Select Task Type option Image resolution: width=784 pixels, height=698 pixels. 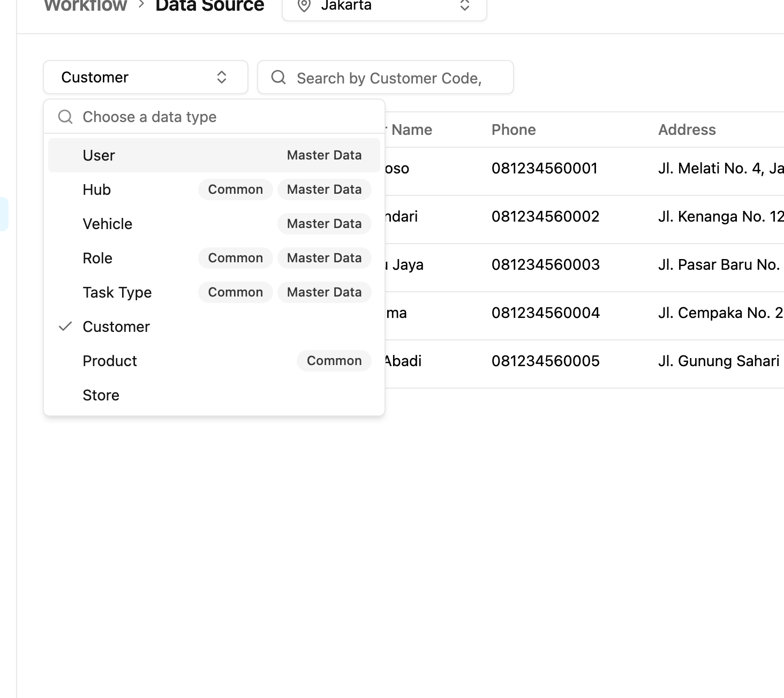214,292
